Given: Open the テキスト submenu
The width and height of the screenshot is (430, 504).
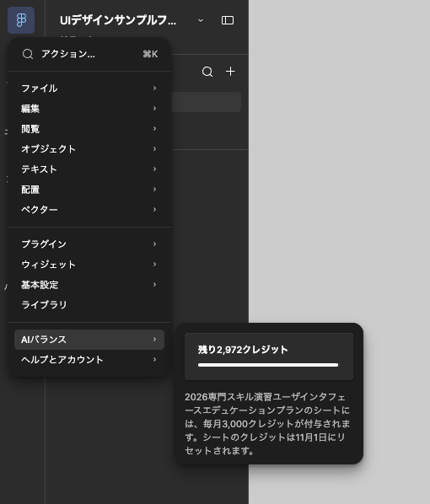Looking at the screenshot, I should (89, 169).
